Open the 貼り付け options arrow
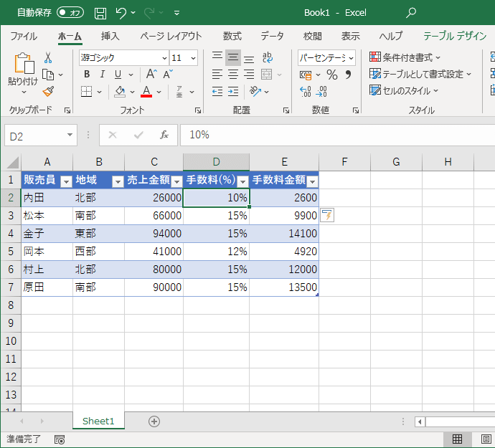The height and width of the screenshot is (448, 495). [x=24, y=92]
